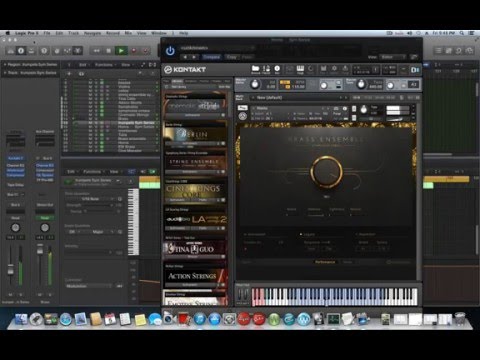Screen dimensions: 480x360
Task: Toggle the plug-in power bypass button
Action: (x=170, y=51)
